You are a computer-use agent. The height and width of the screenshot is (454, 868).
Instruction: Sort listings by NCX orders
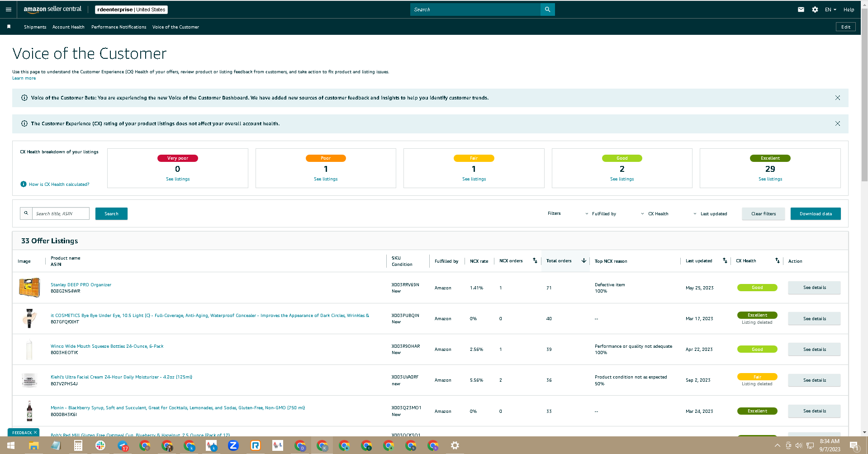click(535, 260)
